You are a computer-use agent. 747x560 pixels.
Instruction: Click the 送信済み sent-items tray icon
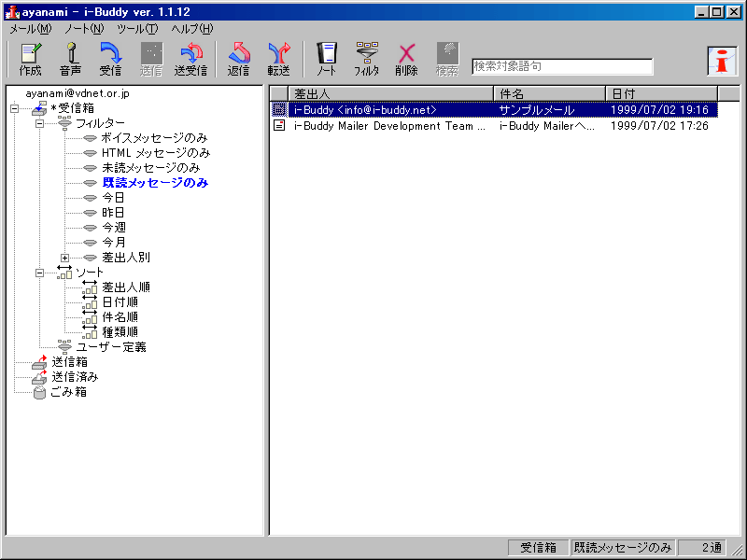39,377
